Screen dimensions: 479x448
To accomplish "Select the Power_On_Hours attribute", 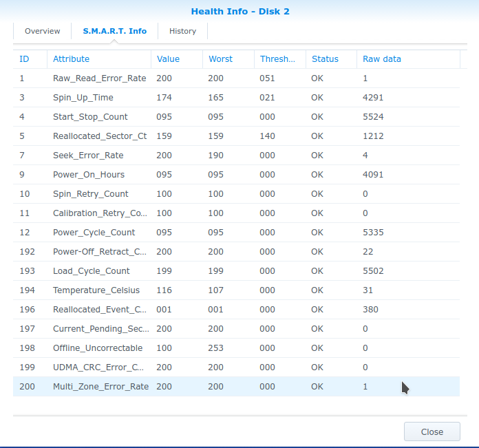I will tap(89, 174).
